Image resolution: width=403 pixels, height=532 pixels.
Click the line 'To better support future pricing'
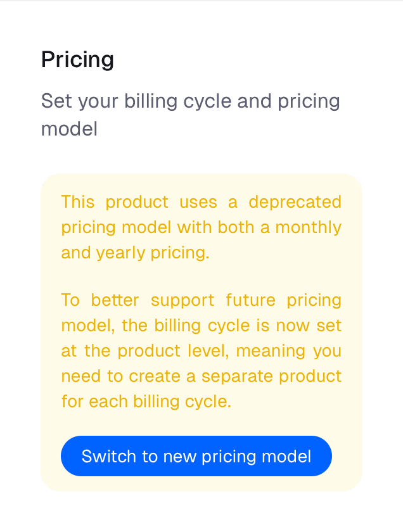tap(201, 300)
